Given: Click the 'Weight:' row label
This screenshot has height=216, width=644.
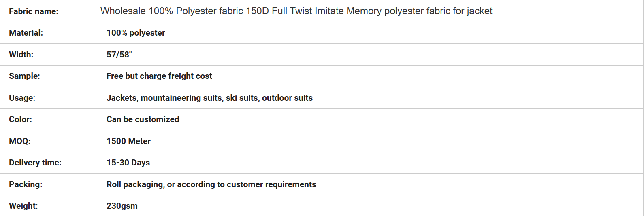Looking at the screenshot, I should pyautogui.click(x=23, y=206).
